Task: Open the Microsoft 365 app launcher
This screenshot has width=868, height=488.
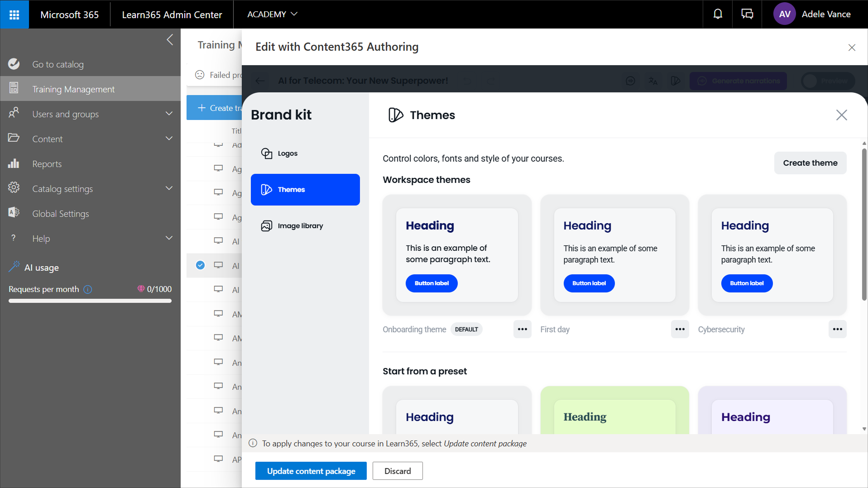Action: [14, 14]
